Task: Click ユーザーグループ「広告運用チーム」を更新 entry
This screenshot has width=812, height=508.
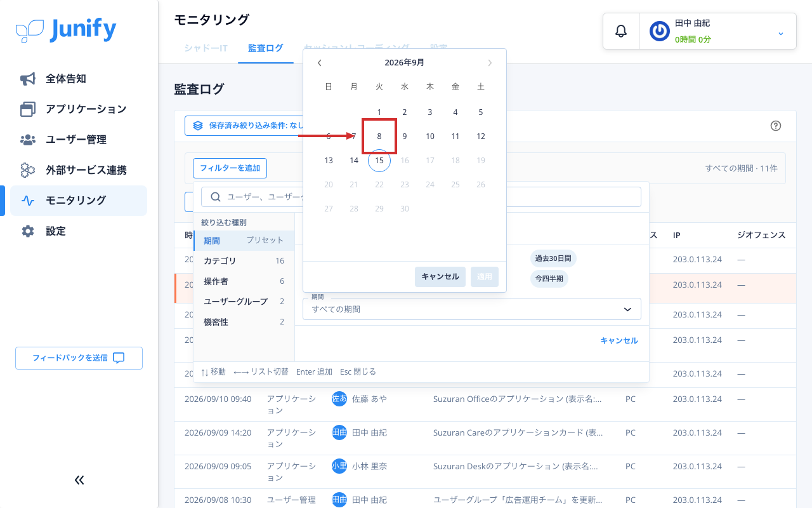Action: tap(517, 500)
